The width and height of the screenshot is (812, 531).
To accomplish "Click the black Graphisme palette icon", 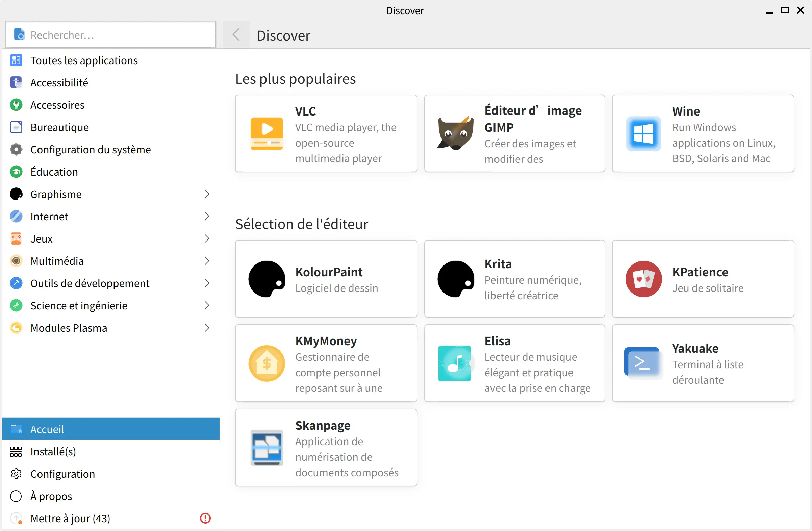I will [x=16, y=194].
